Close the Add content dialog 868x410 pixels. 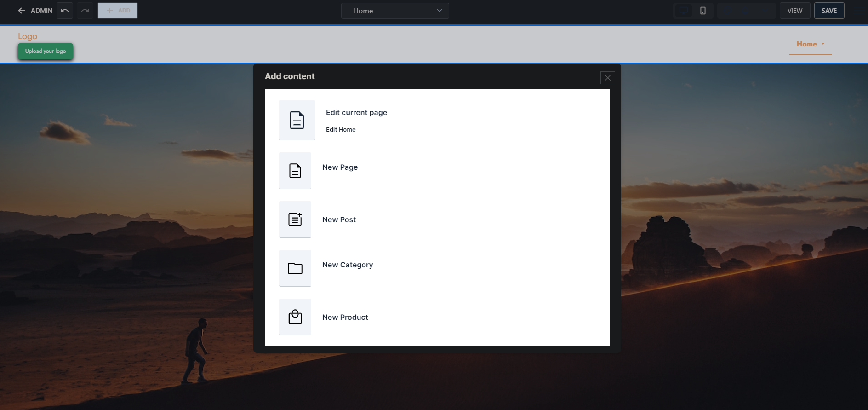[608, 78]
